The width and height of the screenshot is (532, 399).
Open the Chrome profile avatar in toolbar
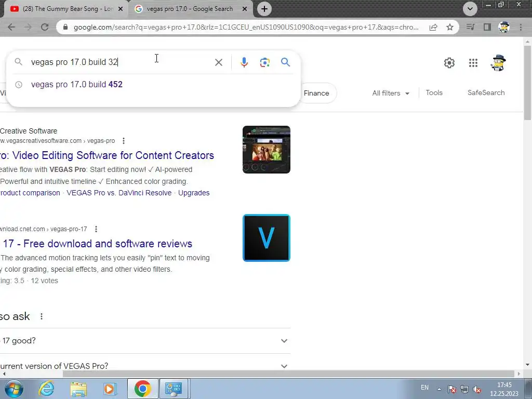tap(504, 27)
